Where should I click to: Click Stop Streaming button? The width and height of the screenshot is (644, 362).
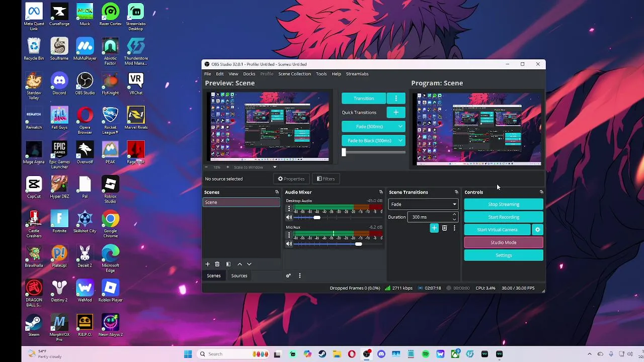click(504, 204)
